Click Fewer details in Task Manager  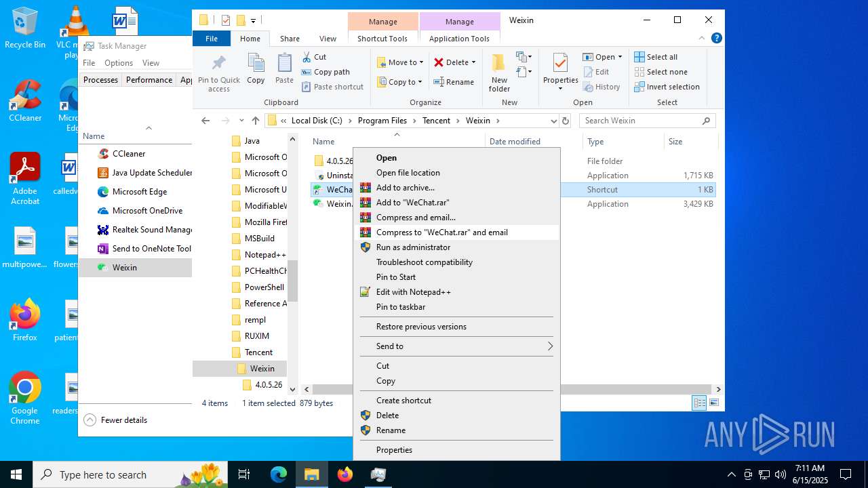(116, 420)
